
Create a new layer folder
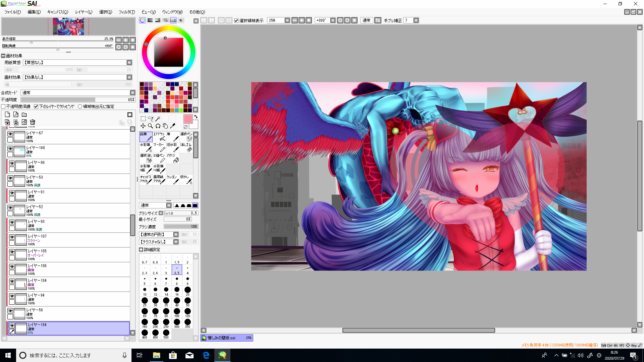(x=24, y=115)
